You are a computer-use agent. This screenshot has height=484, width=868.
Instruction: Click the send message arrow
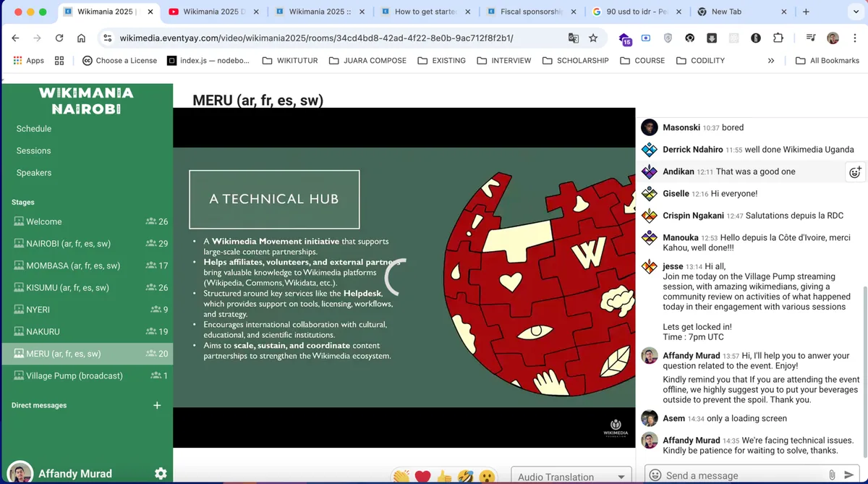tap(849, 475)
